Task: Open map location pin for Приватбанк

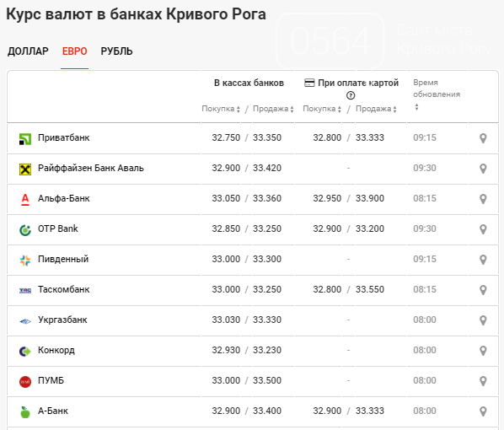Action: 483,138
